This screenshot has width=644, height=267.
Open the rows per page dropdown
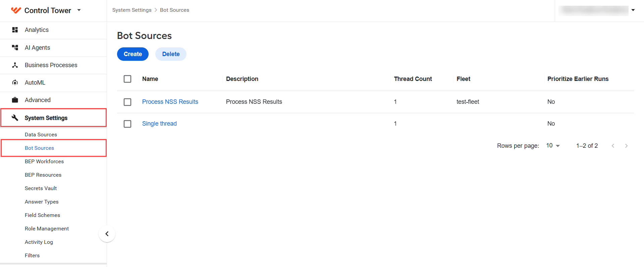tap(553, 146)
